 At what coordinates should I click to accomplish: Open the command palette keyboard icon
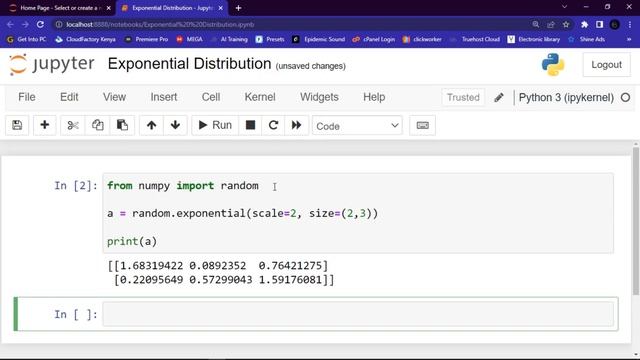coord(422,125)
